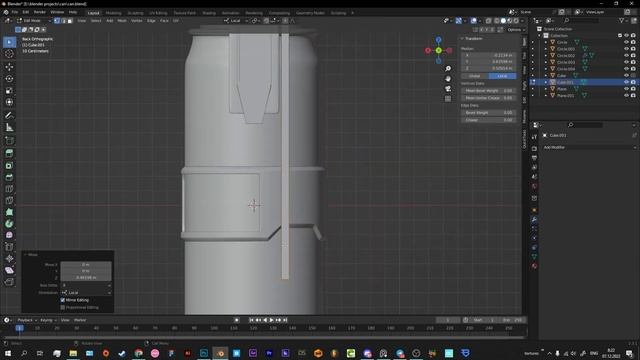The height and width of the screenshot is (360, 640).
Task: Open the Render menu
Action: tap(40, 12)
